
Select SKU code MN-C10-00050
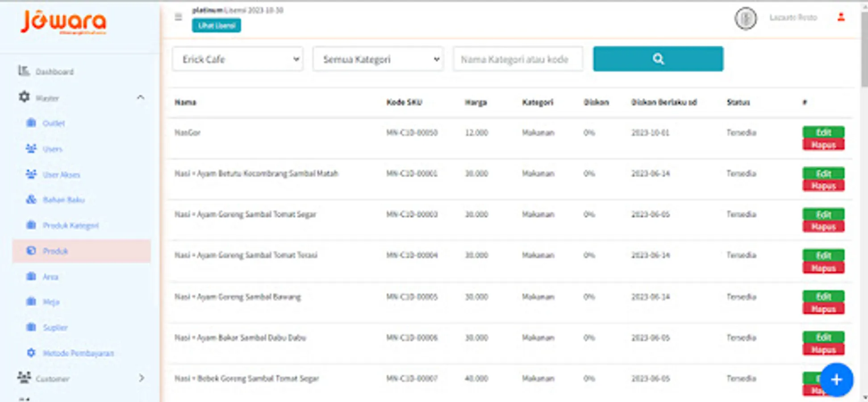point(412,133)
